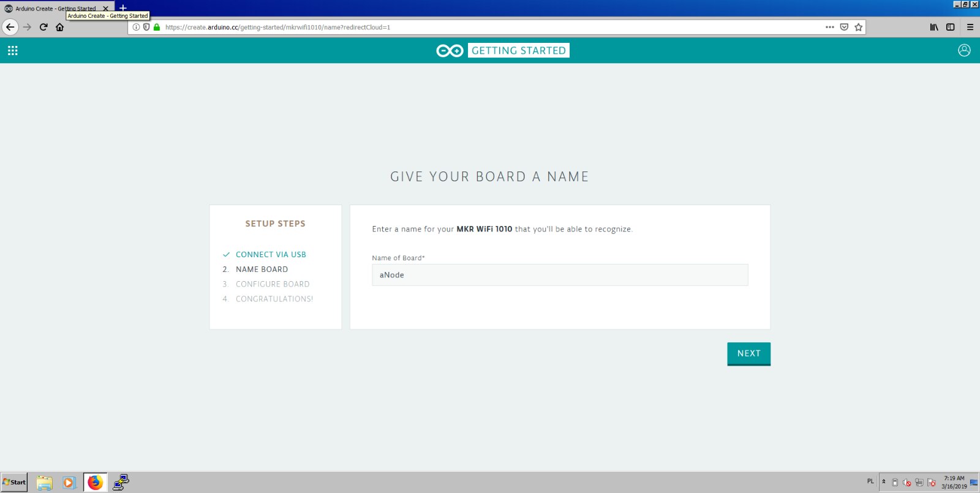This screenshot has height=493, width=980.
Task: Select the CONGRATULATIONS! step
Action: tap(274, 299)
